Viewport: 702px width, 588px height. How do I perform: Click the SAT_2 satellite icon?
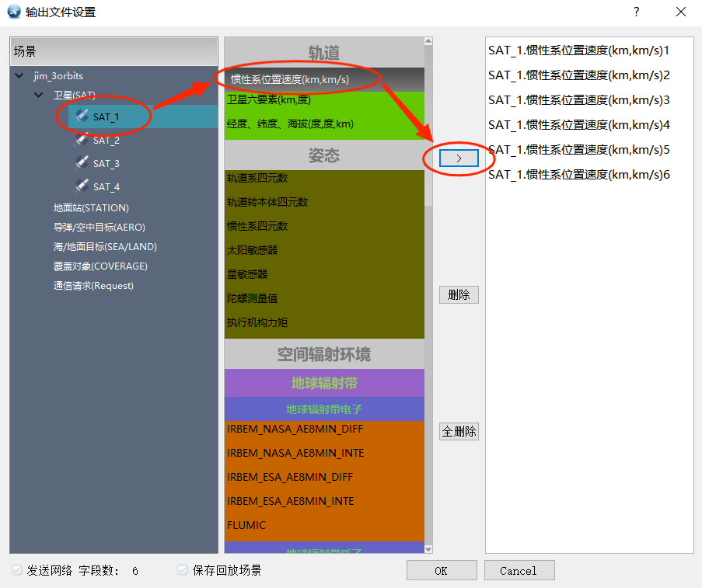click(82, 140)
